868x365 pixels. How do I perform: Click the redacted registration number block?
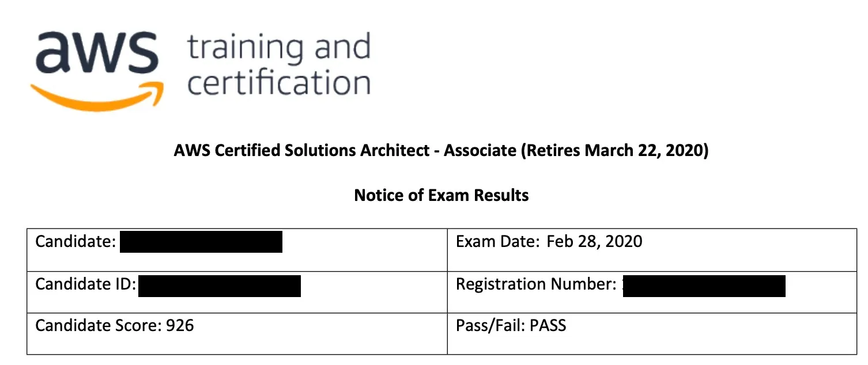tap(704, 286)
